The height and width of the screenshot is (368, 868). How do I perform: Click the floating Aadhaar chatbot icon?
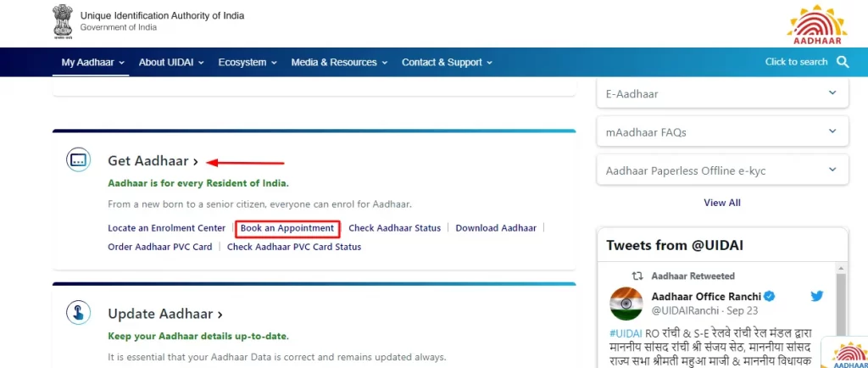pyautogui.click(x=846, y=354)
